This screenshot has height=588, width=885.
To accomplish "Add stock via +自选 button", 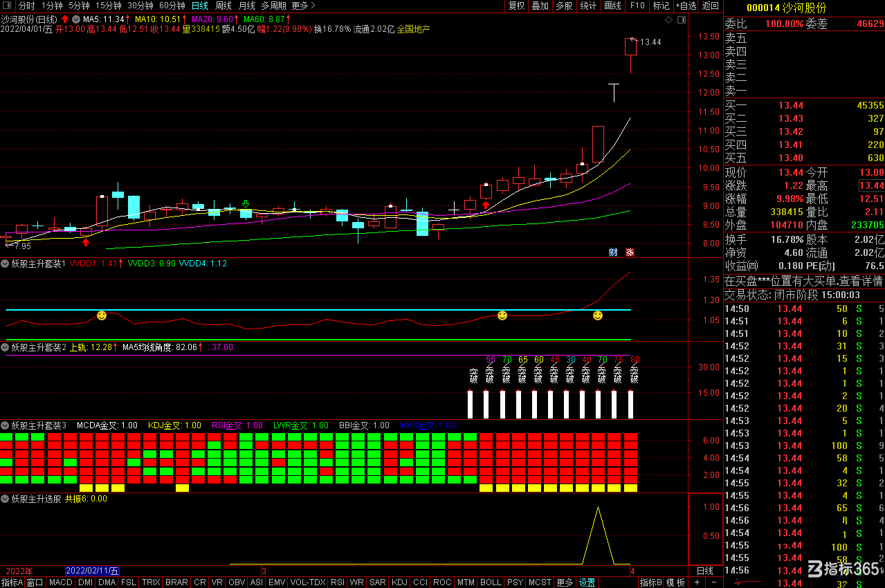I will click(x=685, y=6).
